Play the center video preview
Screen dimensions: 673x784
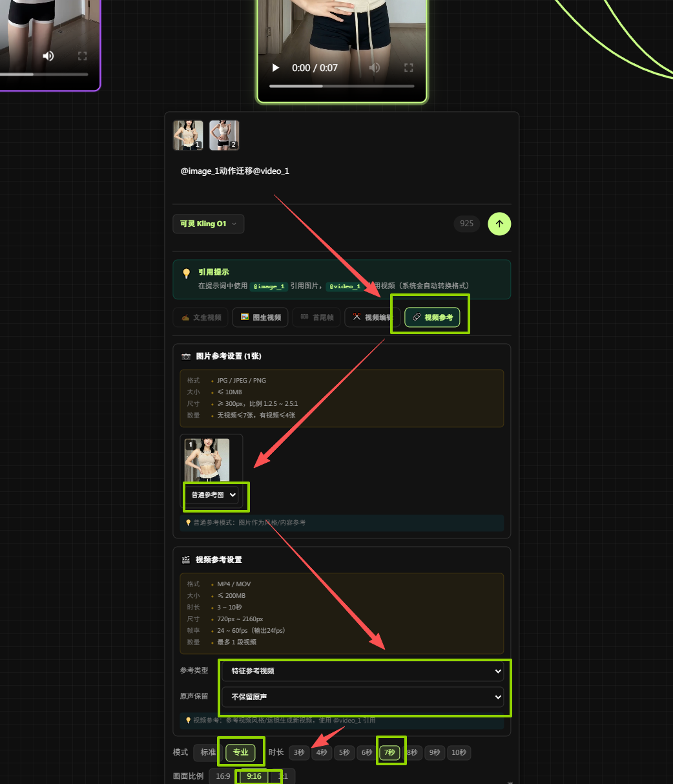pyautogui.click(x=276, y=68)
